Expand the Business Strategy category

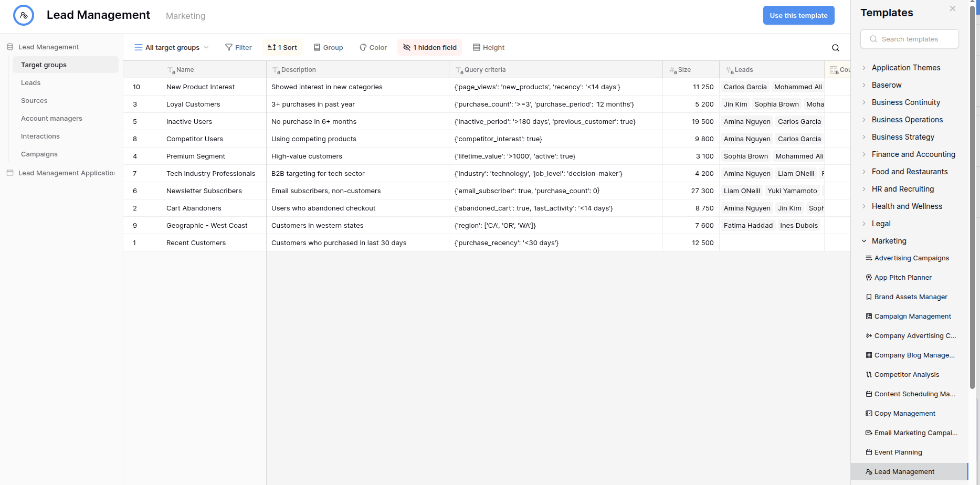[x=902, y=137]
